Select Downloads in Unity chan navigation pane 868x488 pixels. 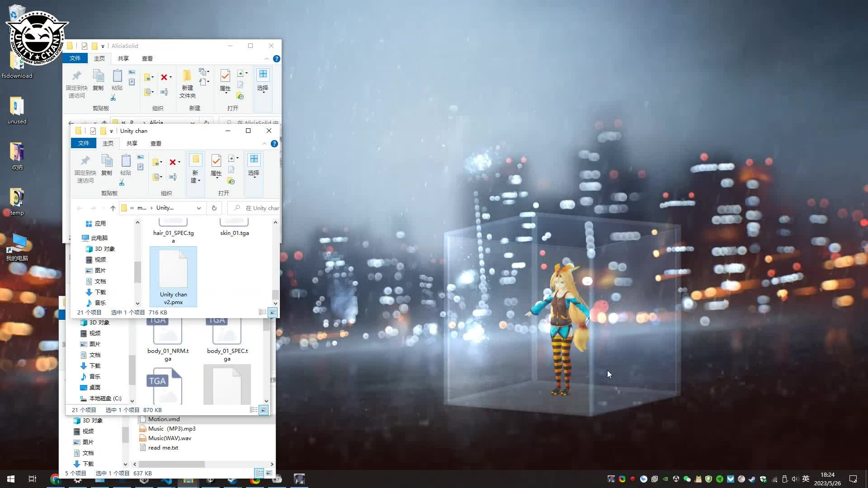[x=100, y=292]
